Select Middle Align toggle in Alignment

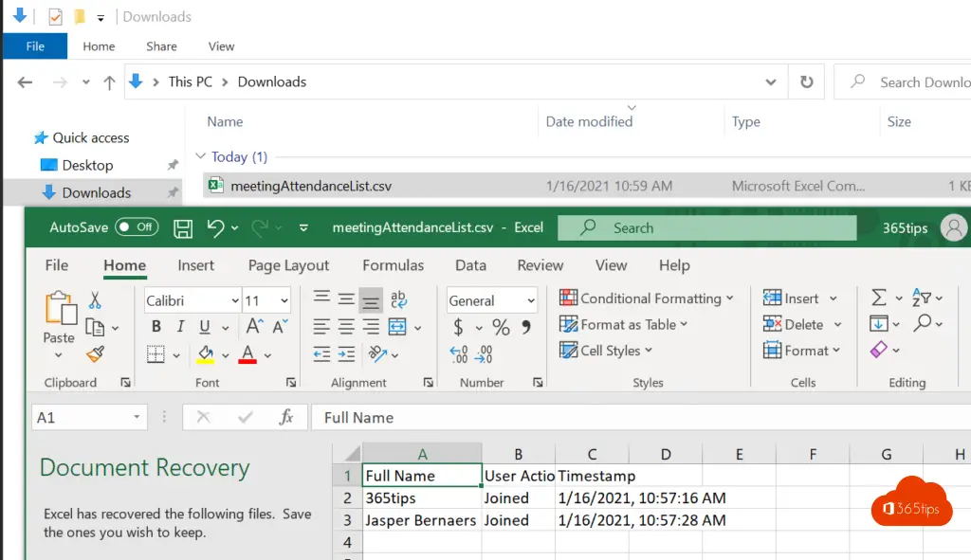point(345,299)
